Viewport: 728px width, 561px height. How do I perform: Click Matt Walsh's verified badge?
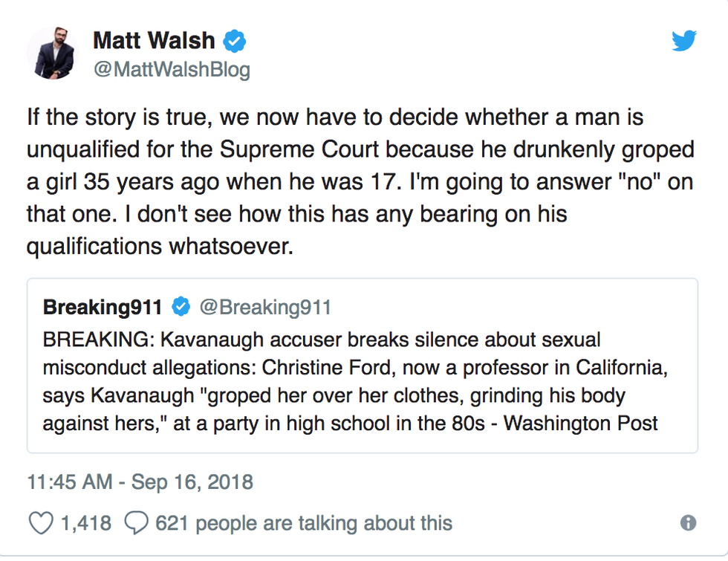[x=235, y=41]
